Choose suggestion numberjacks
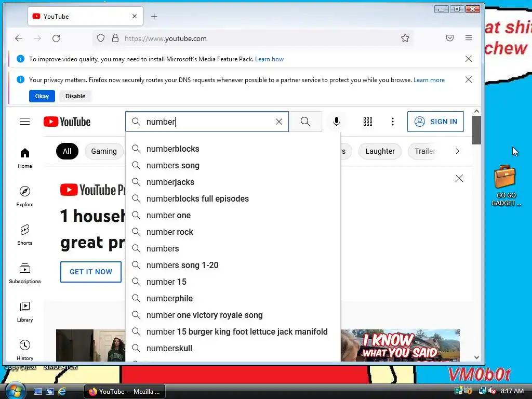Image resolution: width=532 pixels, height=399 pixels. click(x=233, y=182)
